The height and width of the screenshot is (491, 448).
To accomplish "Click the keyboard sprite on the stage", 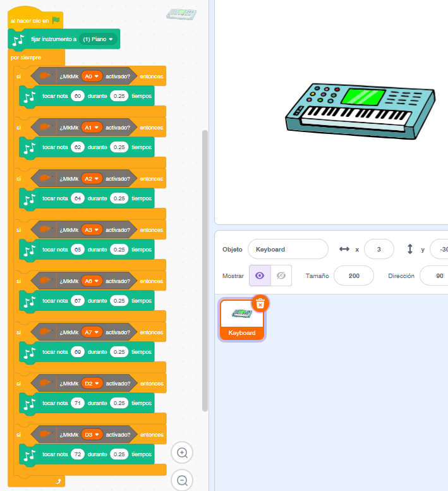I will tap(360, 111).
